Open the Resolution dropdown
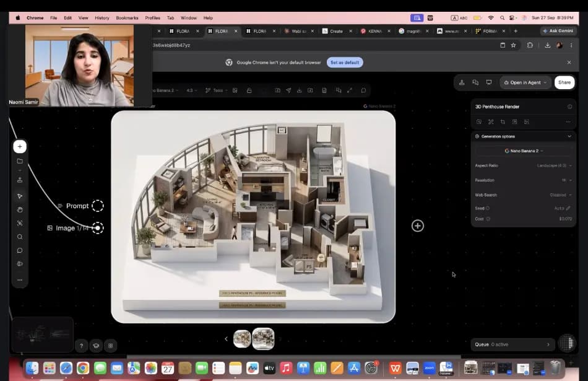This screenshot has height=381, width=588. [x=566, y=180]
